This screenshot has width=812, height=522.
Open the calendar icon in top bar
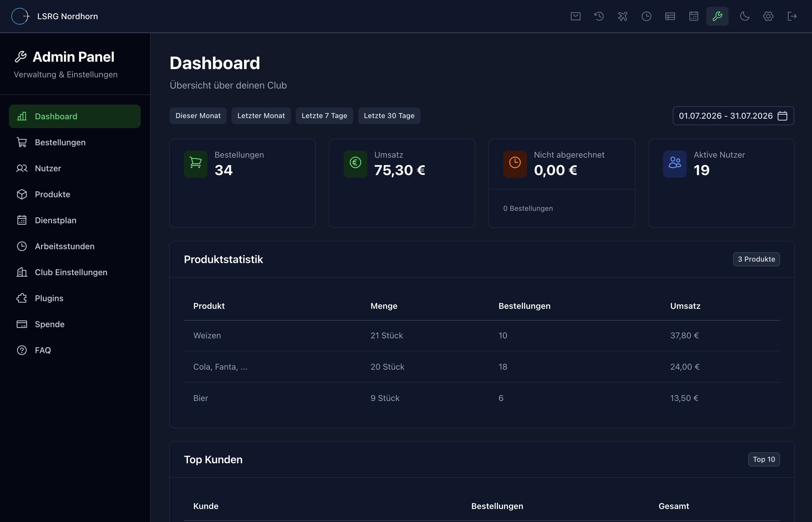694,16
